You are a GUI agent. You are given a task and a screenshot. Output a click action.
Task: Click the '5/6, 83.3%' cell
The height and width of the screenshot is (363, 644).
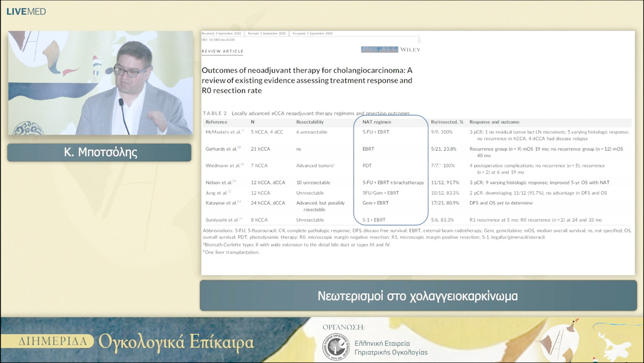click(442, 220)
